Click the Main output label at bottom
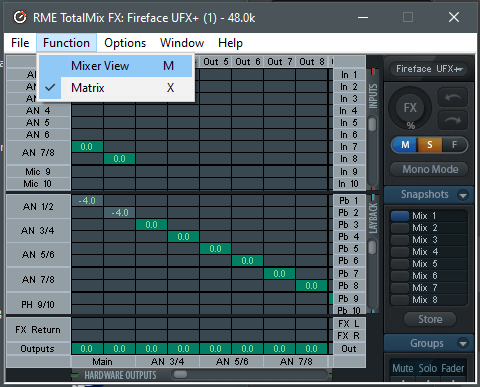This screenshot has width=480, height=387. tap(103, 362)
